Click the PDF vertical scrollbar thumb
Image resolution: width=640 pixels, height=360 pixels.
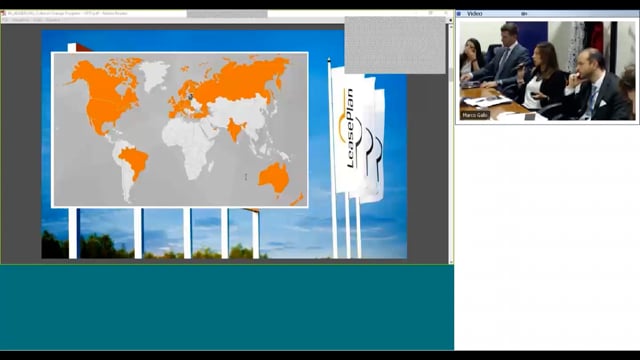click(451, 75)
